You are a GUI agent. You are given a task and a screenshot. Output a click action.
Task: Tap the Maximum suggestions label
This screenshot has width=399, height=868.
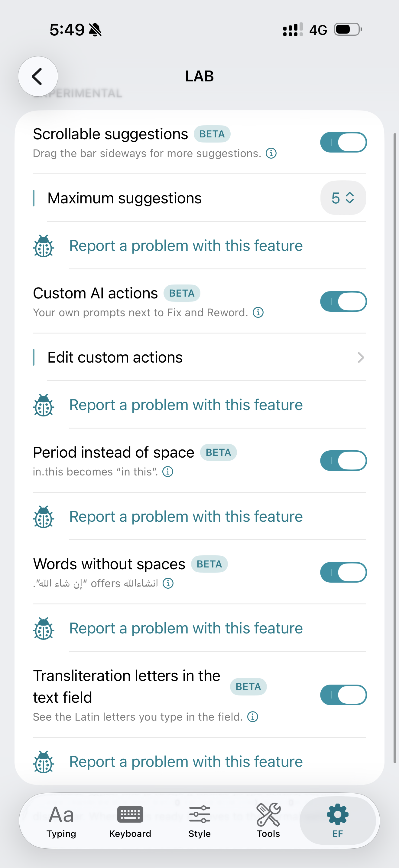pos(125,198)
